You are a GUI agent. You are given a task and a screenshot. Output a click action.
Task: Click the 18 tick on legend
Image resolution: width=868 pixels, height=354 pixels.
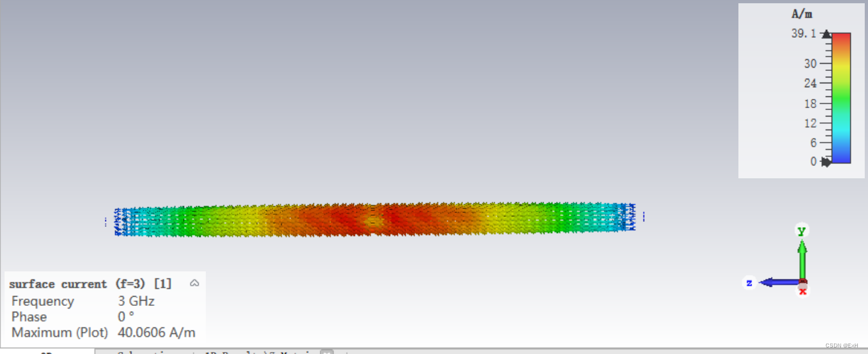[x=810, y=103]
